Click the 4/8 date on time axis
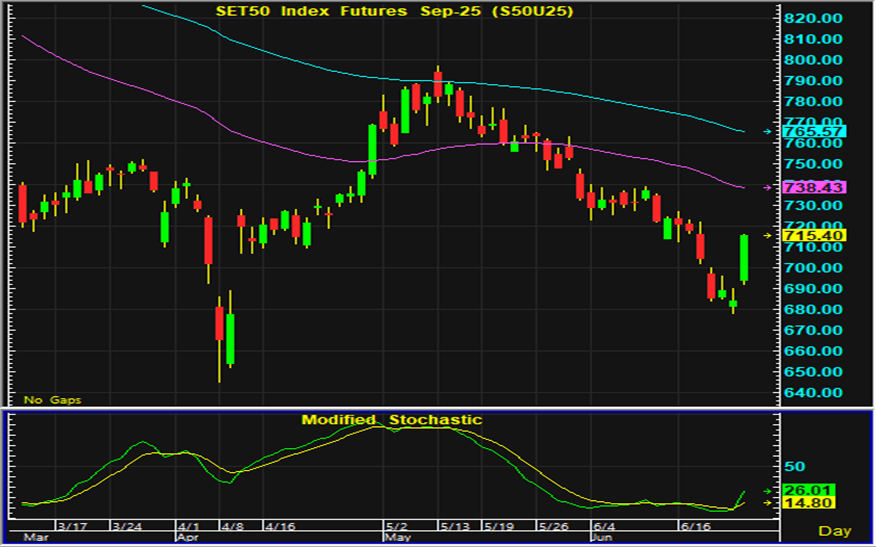876x547 pixels. point(233,526)
